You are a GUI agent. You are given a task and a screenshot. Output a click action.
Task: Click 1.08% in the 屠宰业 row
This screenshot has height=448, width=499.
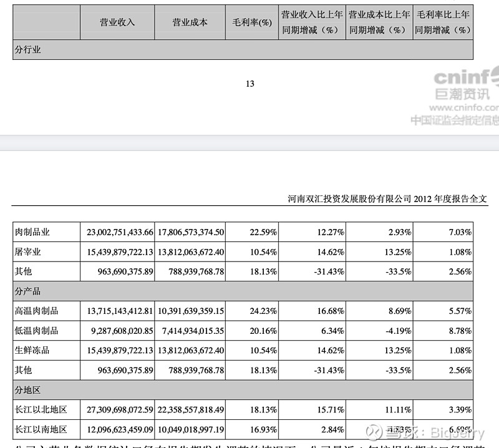point(460,252)
